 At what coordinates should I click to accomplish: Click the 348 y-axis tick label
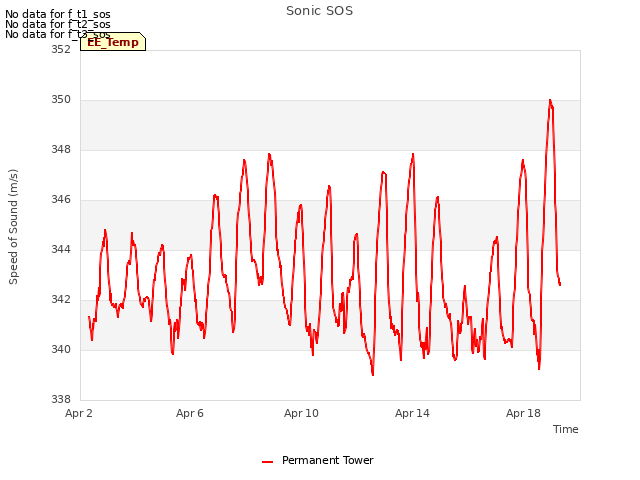(x=60, y=149)
